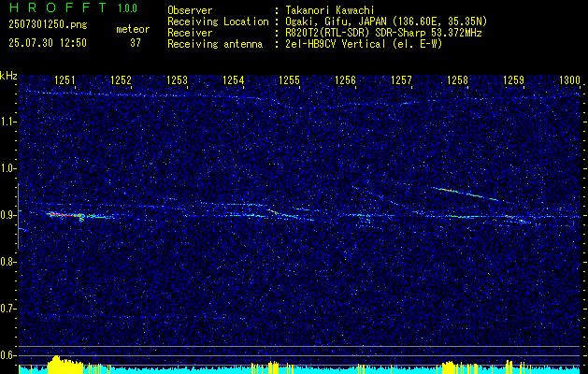This screenshot has width=588, height=374.
Task: Click the 1253 time marker
Action: [177, 79]
